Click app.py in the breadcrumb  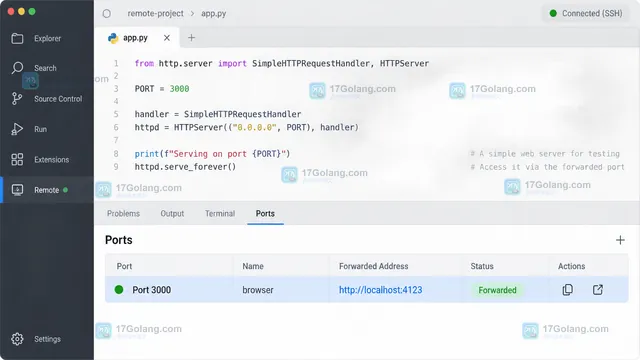pyautogui.click(x=213, y=13)
